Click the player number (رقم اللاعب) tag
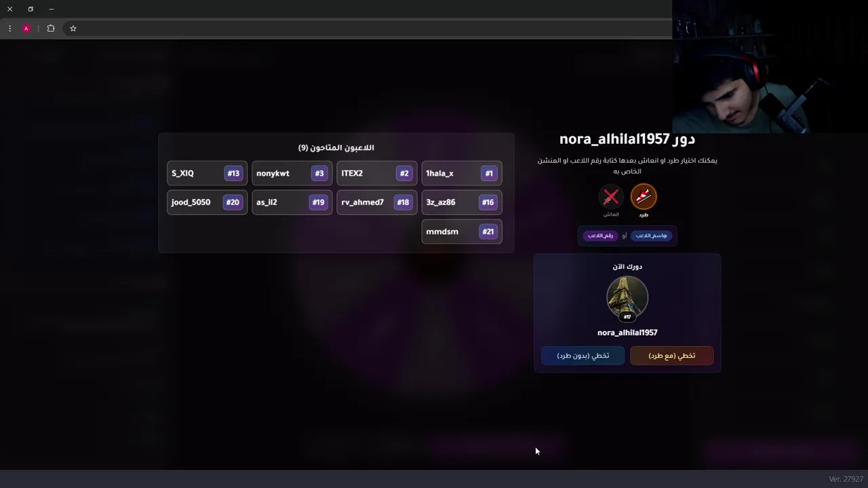Viewport: 868px width, 488px height. click(600, 236)
